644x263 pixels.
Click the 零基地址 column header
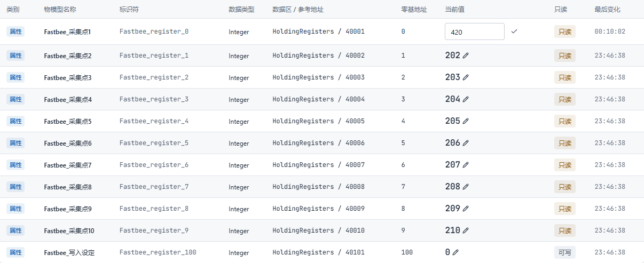point(414,10)
